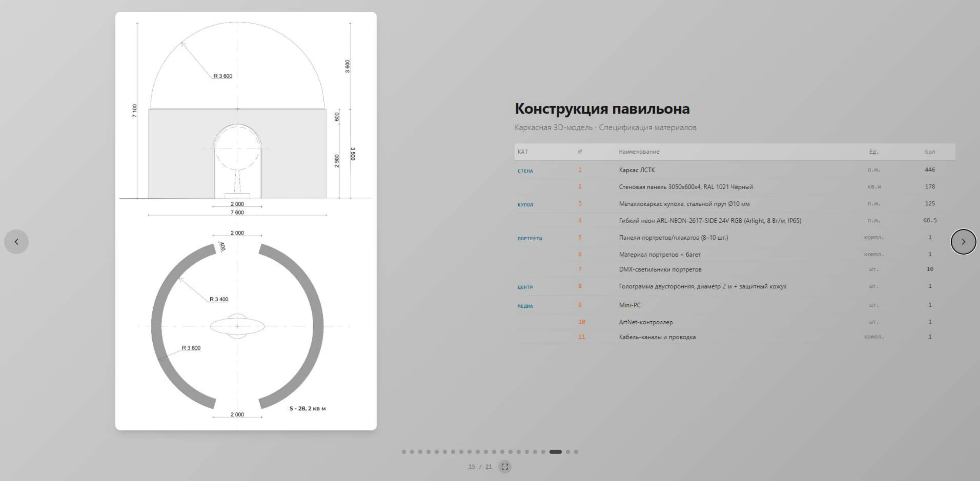This screenshot has width=980, height=481.
Task: Select the 'Mini-PC' row
Action: pos(735,305)
